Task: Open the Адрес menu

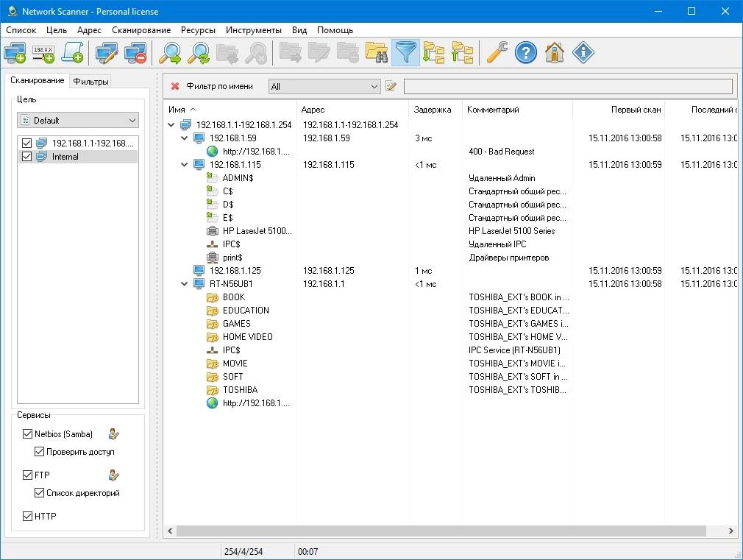Action: (x=89, y=30)
